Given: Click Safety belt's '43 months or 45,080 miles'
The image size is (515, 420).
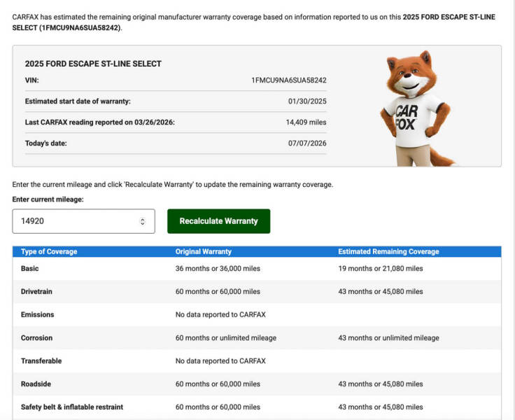Looking at the screenshot, I should click(381, 407).
